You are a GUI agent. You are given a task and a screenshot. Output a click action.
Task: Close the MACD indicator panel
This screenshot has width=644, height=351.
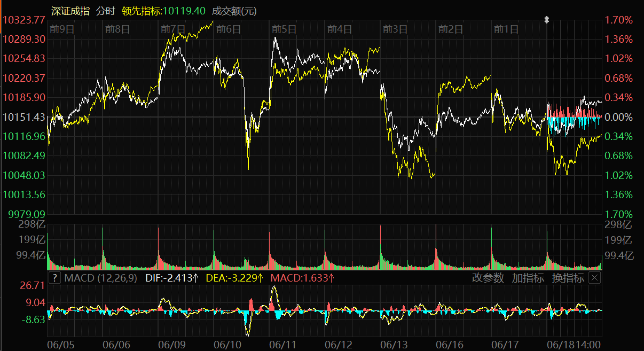pos(594,278)
